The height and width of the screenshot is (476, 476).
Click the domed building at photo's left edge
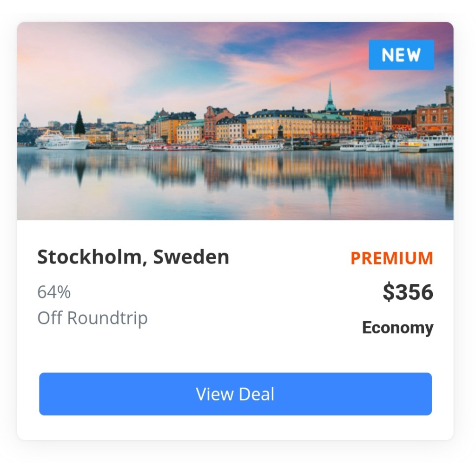(x=25, y=121)
